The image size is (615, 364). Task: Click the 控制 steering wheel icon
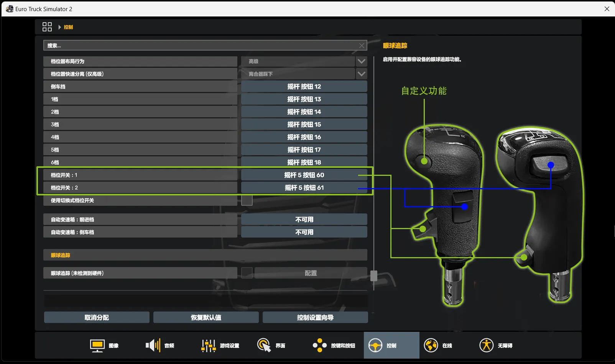[x=375, y=346]
